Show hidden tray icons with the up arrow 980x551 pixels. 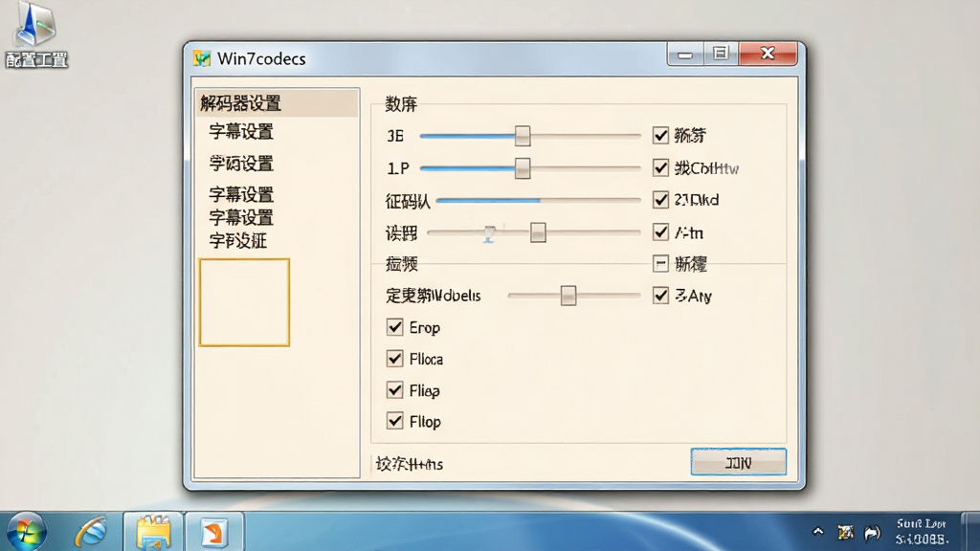point(817,532)
